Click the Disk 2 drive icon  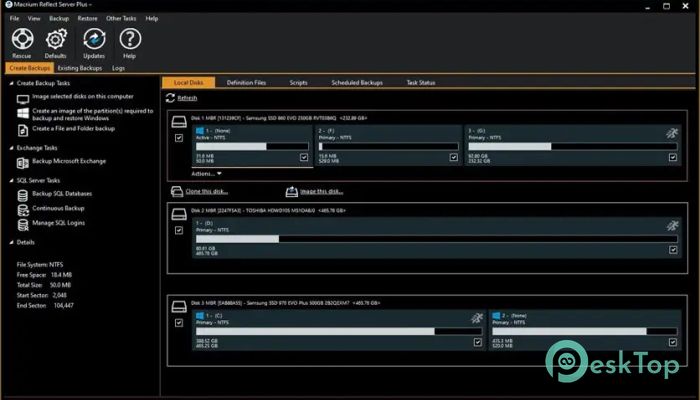(x=179, y=214)
